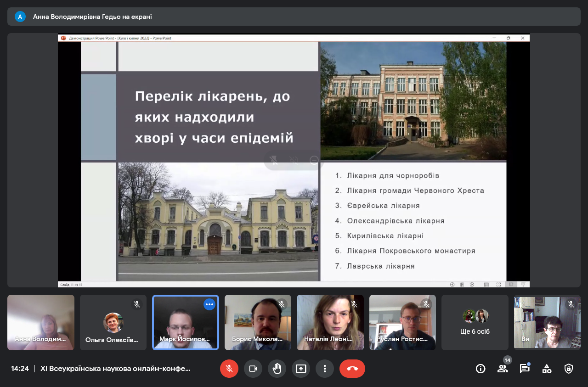Click the present screen icon
Viewport: 588px width, 387px height.
[x=301, y=369]
